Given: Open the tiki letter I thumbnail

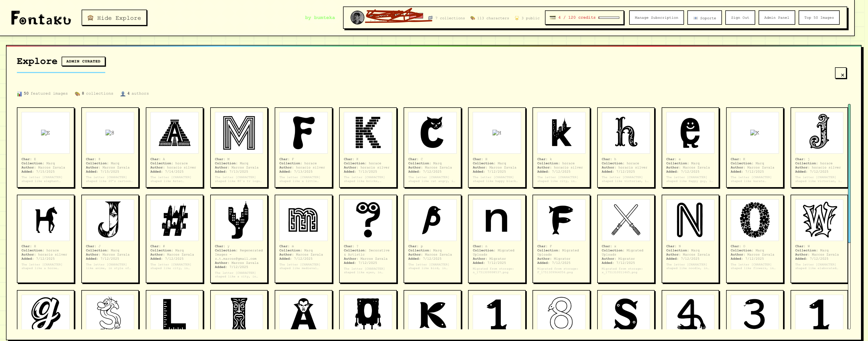Looking at the screenshot, I should [239, 312].
